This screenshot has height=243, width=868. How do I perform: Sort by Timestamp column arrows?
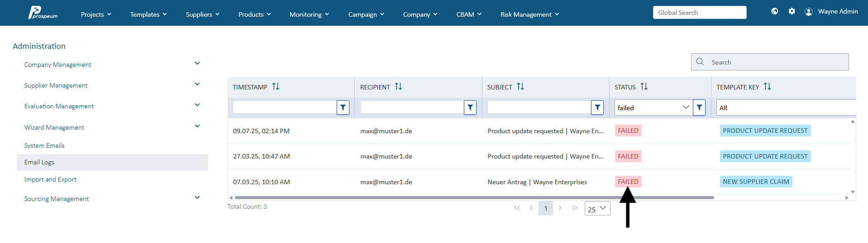point(276,87)
